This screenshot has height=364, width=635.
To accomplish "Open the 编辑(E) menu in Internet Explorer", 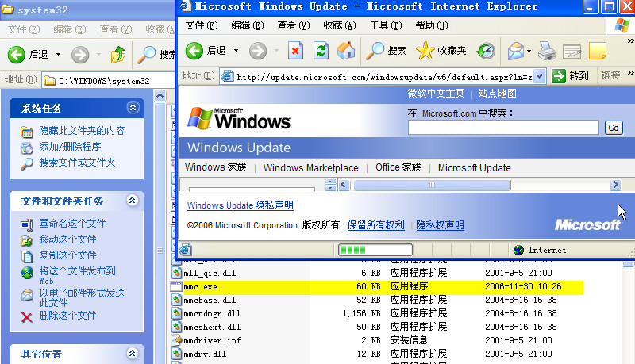I will tap(248, 25).
